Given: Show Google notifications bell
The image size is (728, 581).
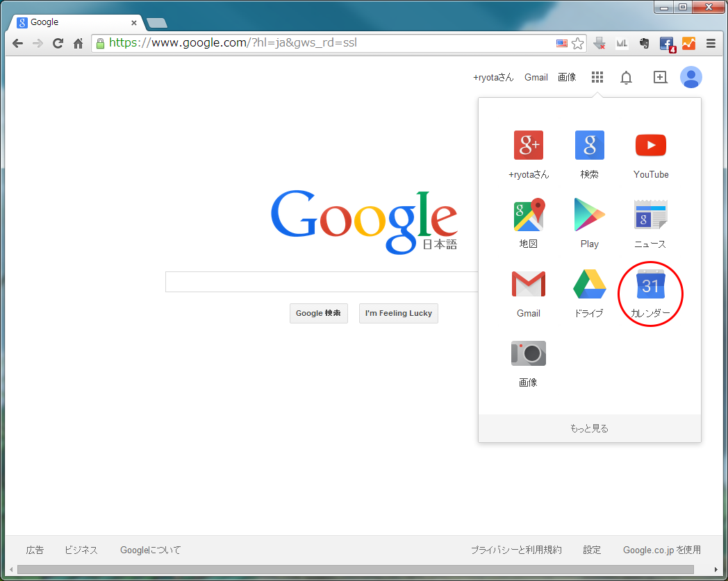Looking at the screenshot, I should (x=627, y=78).
